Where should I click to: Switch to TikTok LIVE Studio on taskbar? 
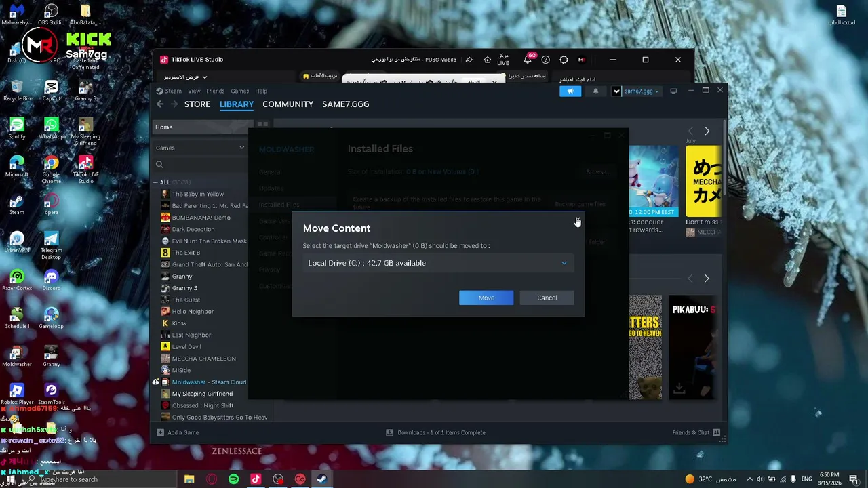(256, 479)
